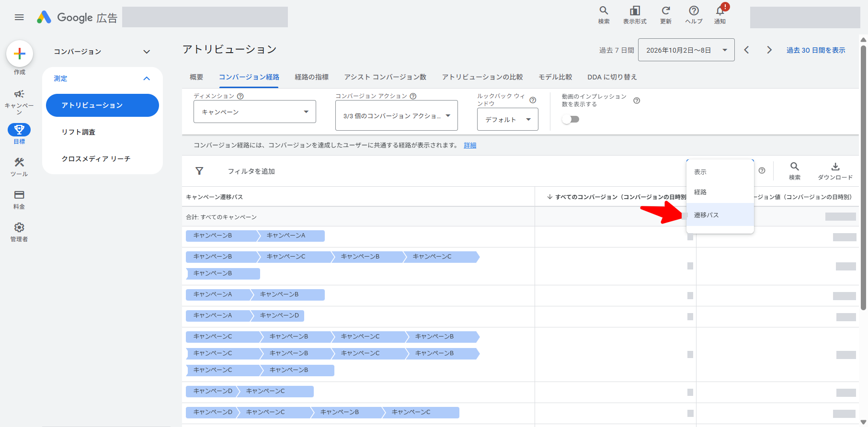
Task: Expand the コンバージョン section chevron
Action: coord(147,52)
